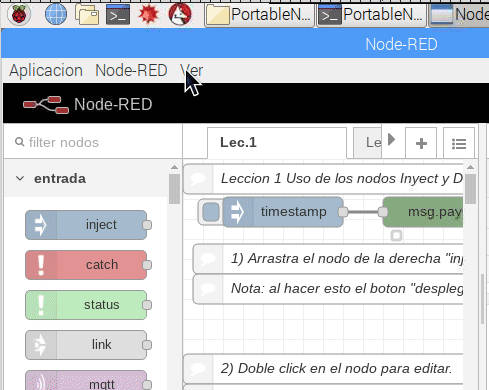Click the catch palette node output port
This screenshot has height=390, width=489.
point(147,265)
